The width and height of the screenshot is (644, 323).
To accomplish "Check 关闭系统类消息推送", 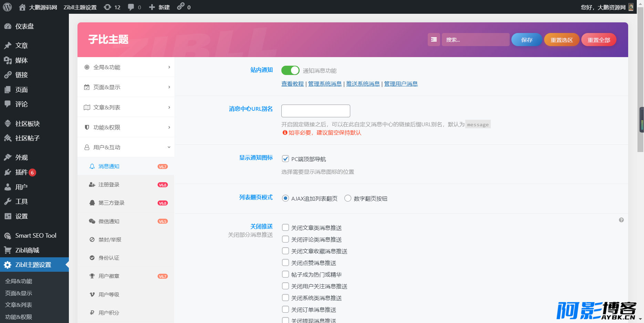I will [x=285, y=298].
